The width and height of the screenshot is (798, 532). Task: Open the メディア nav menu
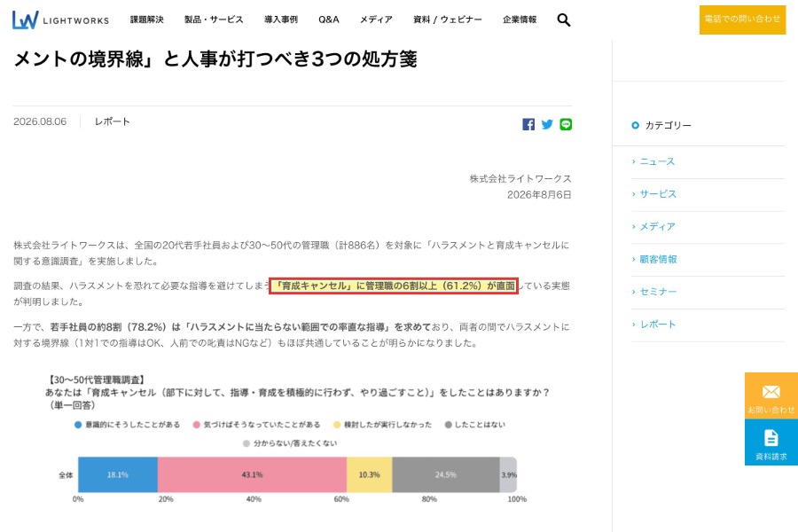tap(376, 20)
